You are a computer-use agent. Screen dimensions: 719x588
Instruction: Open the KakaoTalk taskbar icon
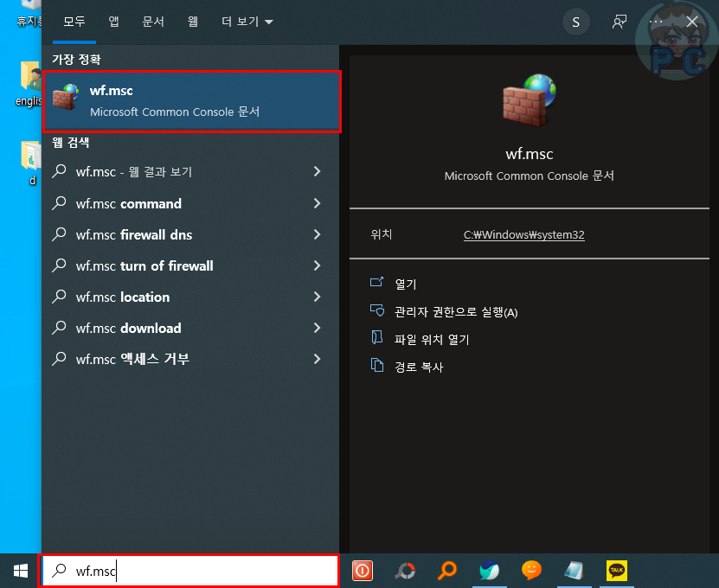point(617,571)
